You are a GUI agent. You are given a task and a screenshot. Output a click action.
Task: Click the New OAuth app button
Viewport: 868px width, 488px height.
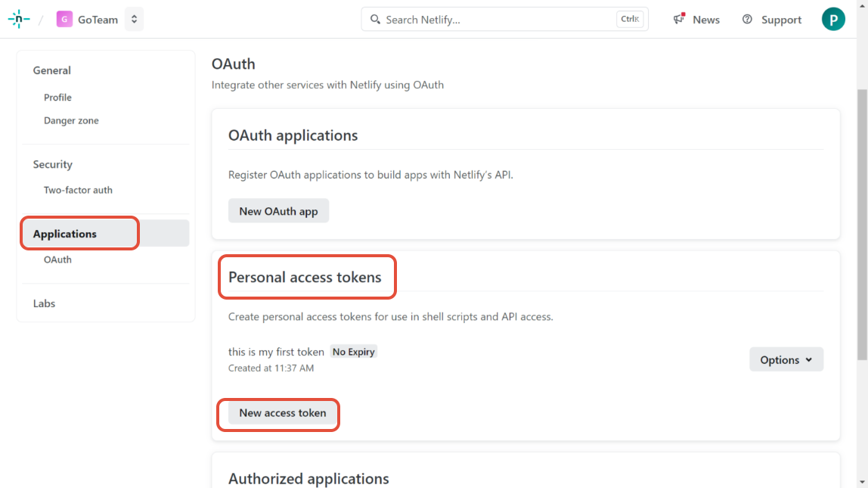point(278,211)
